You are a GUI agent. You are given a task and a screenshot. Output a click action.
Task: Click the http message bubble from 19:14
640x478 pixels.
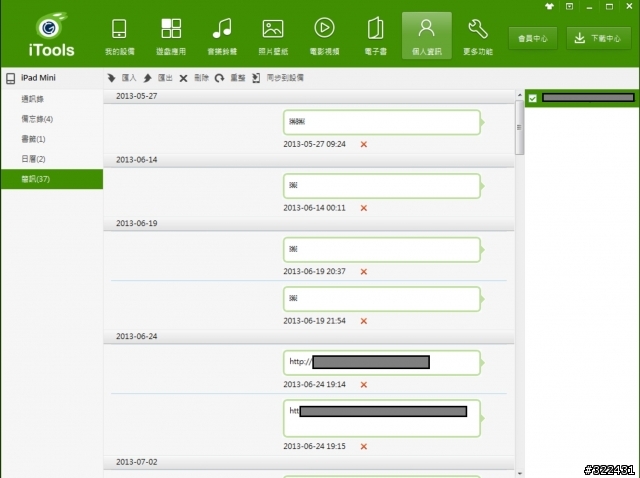click(382, 363)
